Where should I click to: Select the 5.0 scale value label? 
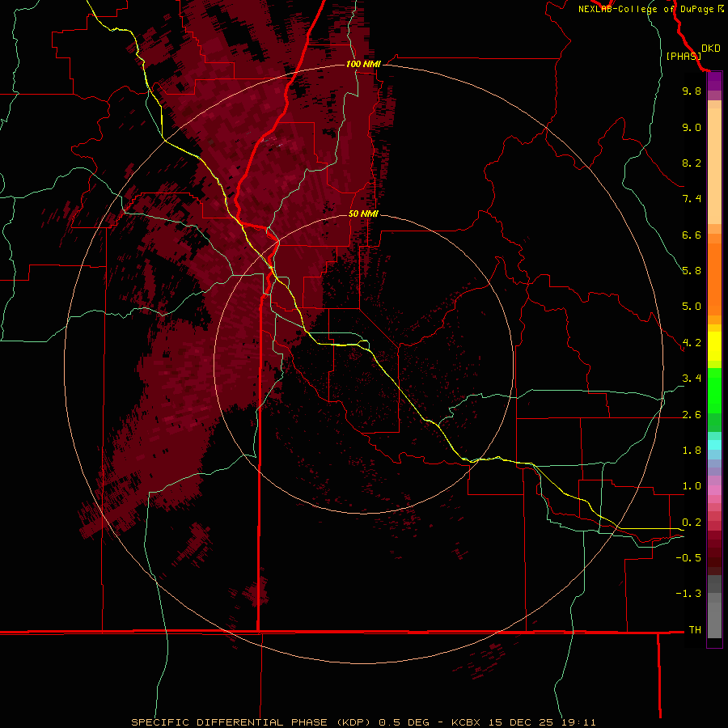pos(692,307)
